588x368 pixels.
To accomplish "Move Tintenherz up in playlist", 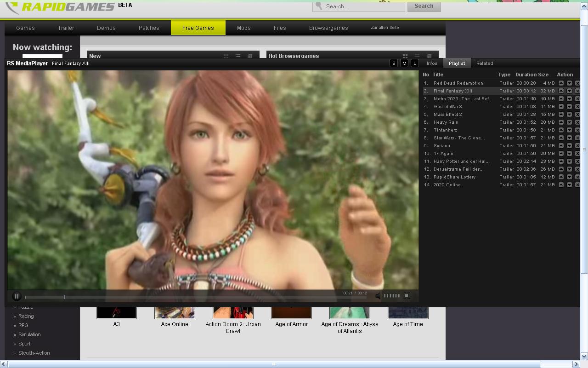I will tap(561, 130).
